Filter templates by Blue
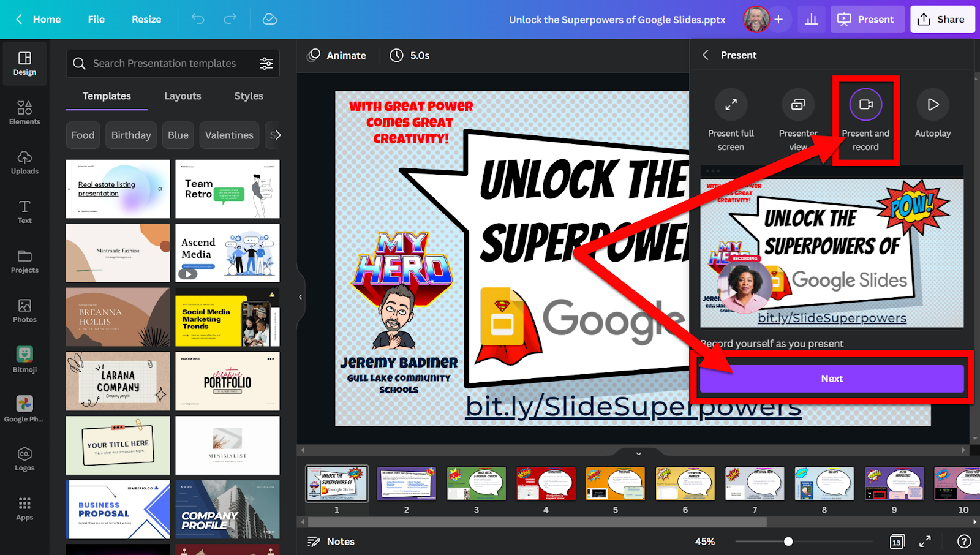 coord(178,135)
